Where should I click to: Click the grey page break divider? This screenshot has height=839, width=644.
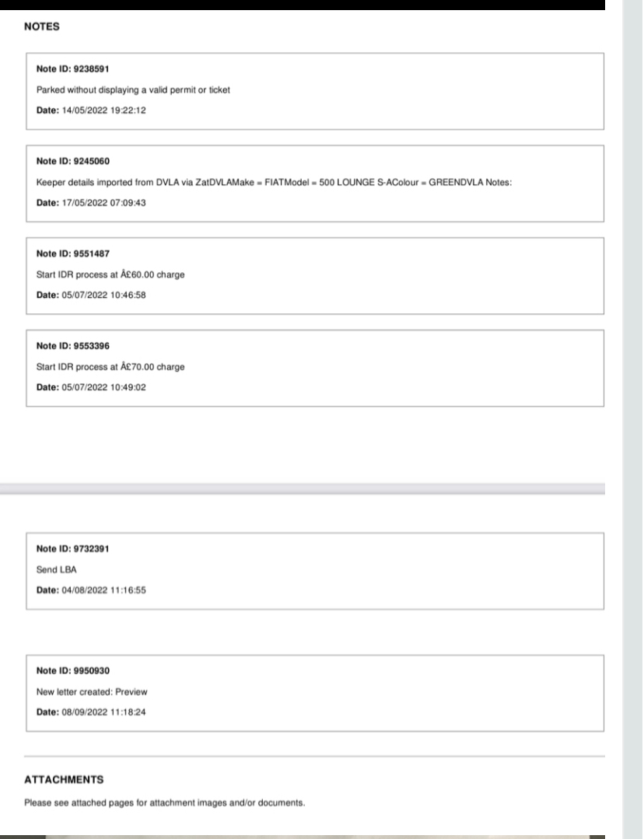point(303,488)
